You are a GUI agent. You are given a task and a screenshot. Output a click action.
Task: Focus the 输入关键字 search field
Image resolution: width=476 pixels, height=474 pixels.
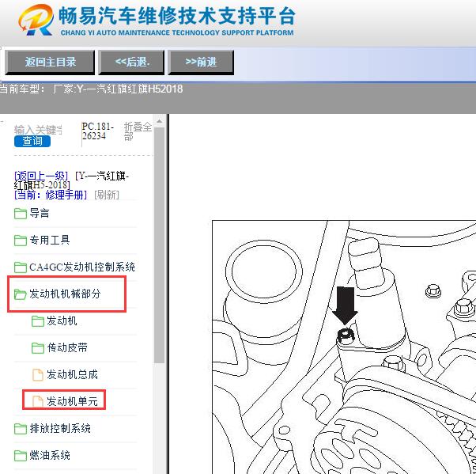tap(38, 130)
